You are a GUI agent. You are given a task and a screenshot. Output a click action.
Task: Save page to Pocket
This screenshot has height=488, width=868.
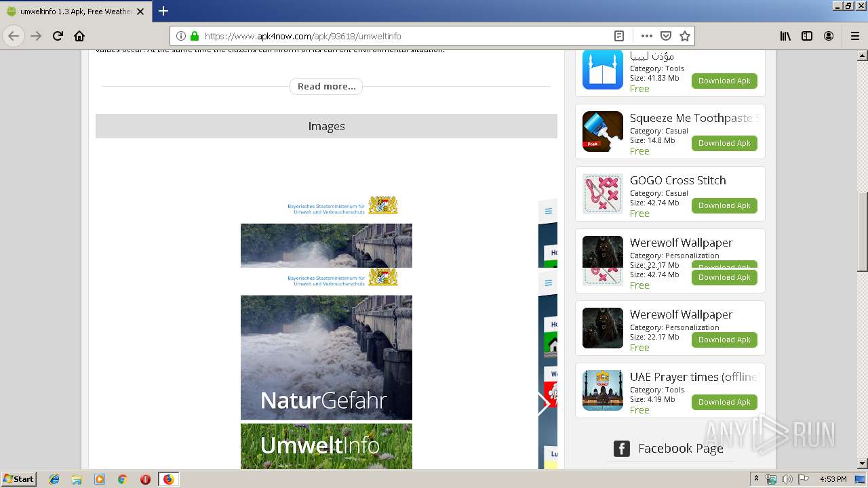pyautogui.click(x=666, y=36)
